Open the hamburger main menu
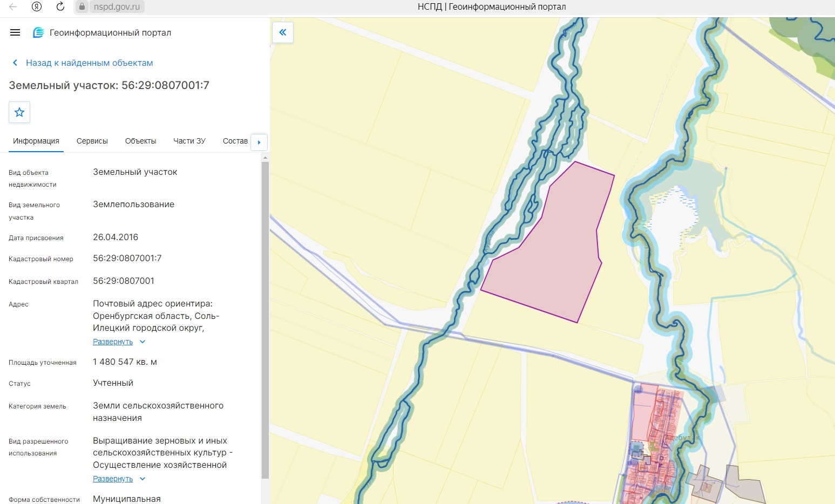The height and width of the screenshot is (504, 835). tap(15, 32)
